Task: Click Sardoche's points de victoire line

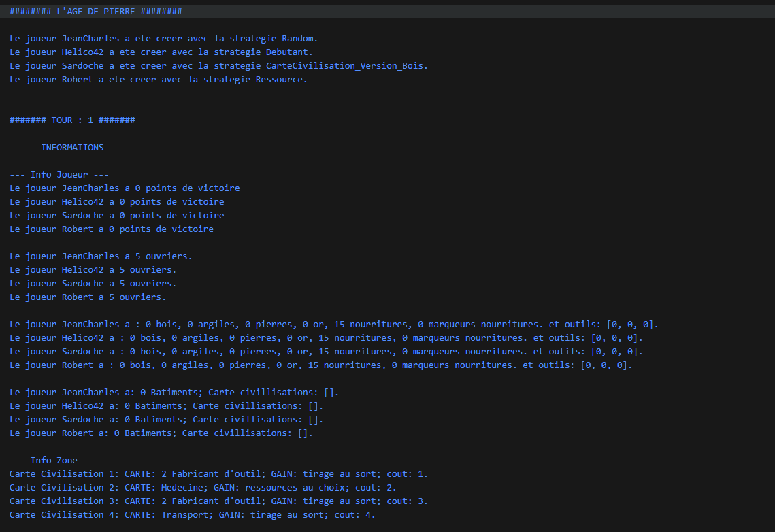Action: pos(116,216)
